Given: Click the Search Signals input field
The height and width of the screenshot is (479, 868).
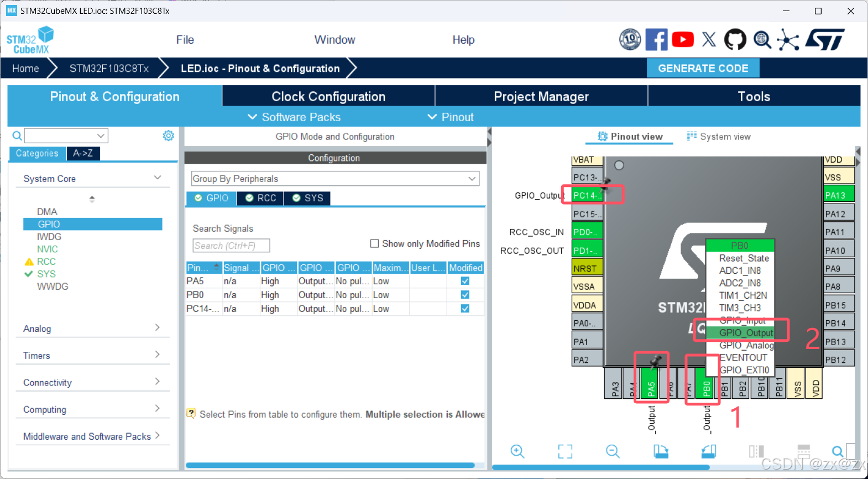Looking at the screenshot, I should click(x=231, y=246).
